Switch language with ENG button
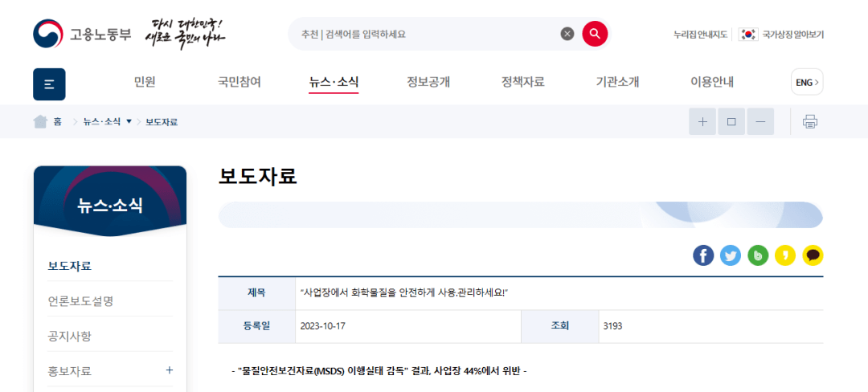The width and height of the screenshot is (868, 392). tap(807, 82)
